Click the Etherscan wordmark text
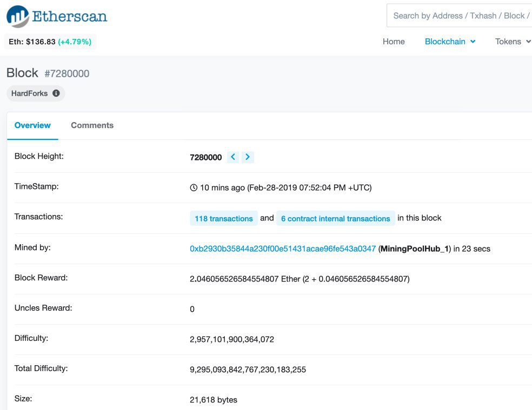This screenshot has height=410, width=532. [70, 16]
